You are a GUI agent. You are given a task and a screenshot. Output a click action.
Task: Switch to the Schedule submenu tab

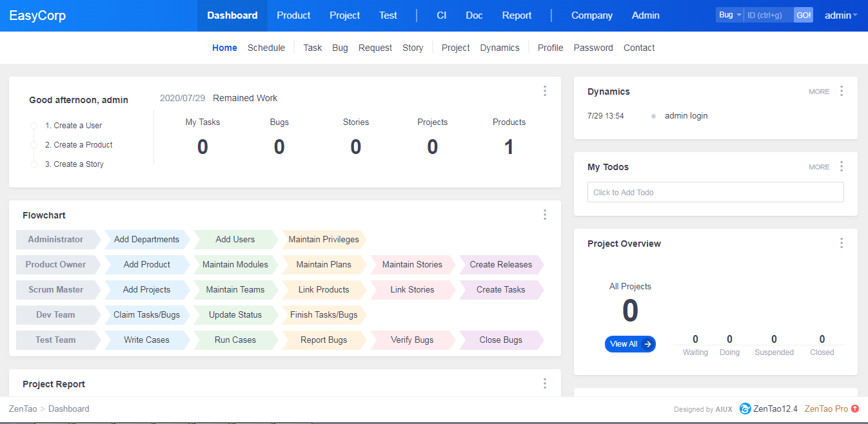(x=266, y=48)
